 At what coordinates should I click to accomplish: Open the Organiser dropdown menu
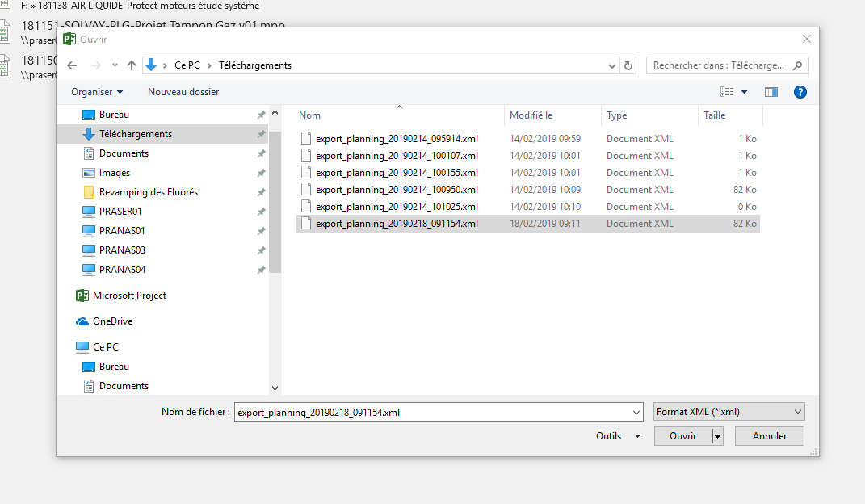click(x=97, y=92)
